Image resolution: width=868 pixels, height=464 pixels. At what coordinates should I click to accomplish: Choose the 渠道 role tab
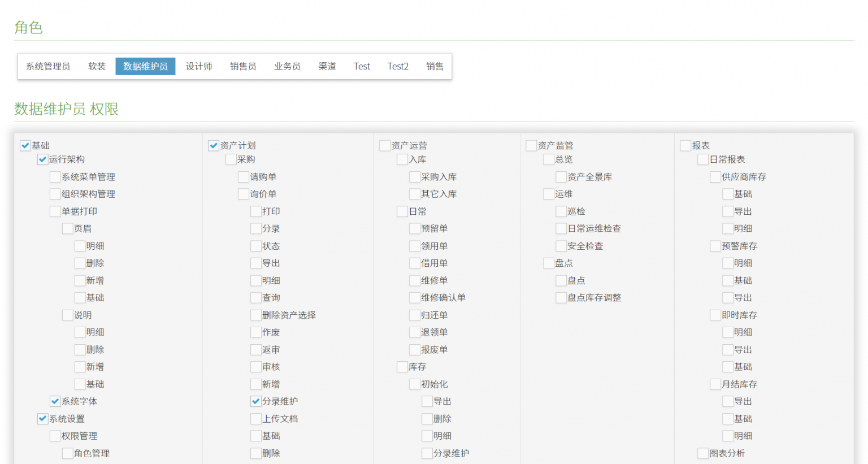pos(327,66)
